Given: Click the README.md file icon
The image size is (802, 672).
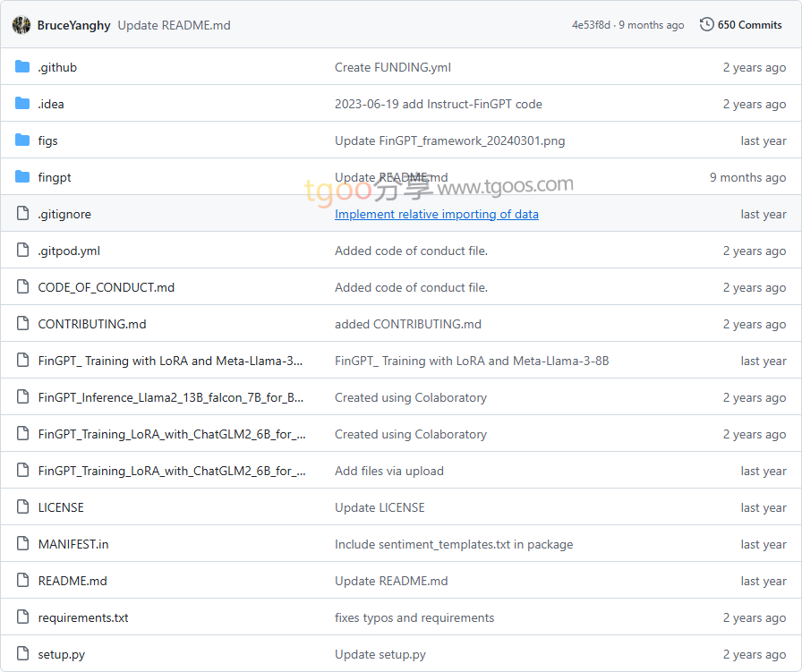Looking at the screenshot, I should click(23, 581).
